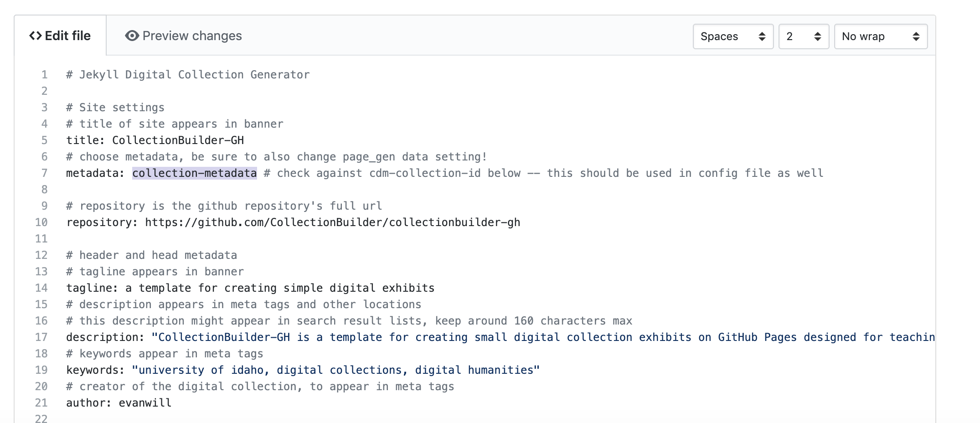Click line number 1 in the gutter

click(44, 75)
